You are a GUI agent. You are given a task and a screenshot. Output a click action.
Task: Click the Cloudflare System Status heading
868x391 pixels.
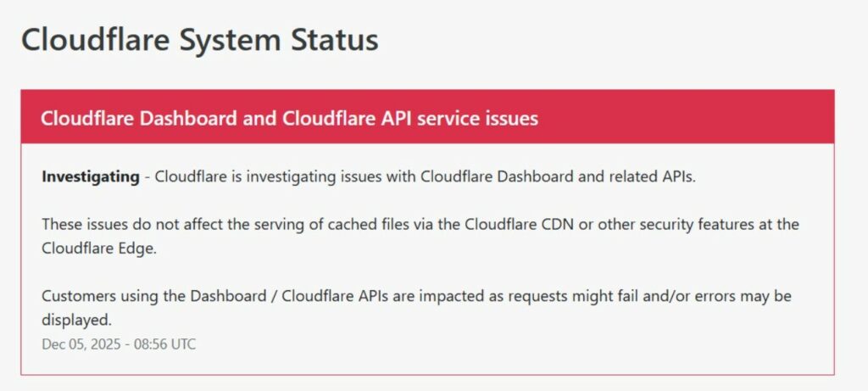[199, 40]
